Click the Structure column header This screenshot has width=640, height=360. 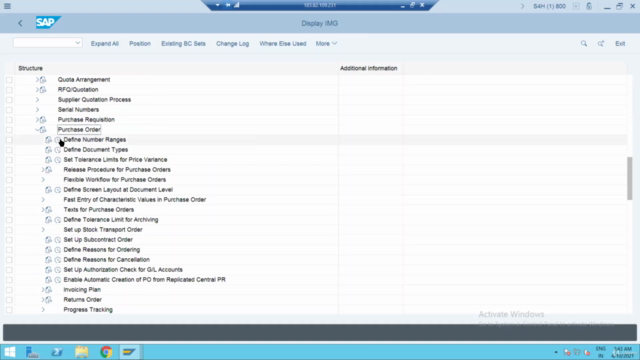point(31,68)
